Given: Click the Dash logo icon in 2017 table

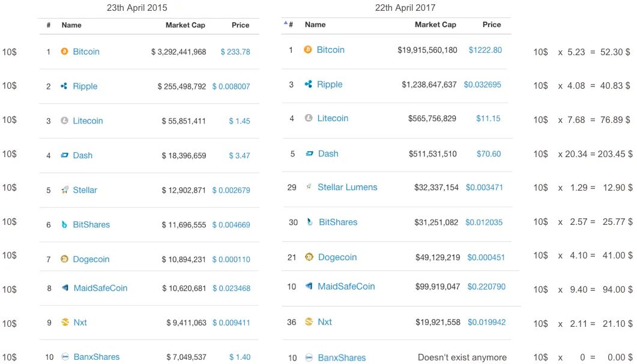Looking at the screenshot, I should pos(309,154).
